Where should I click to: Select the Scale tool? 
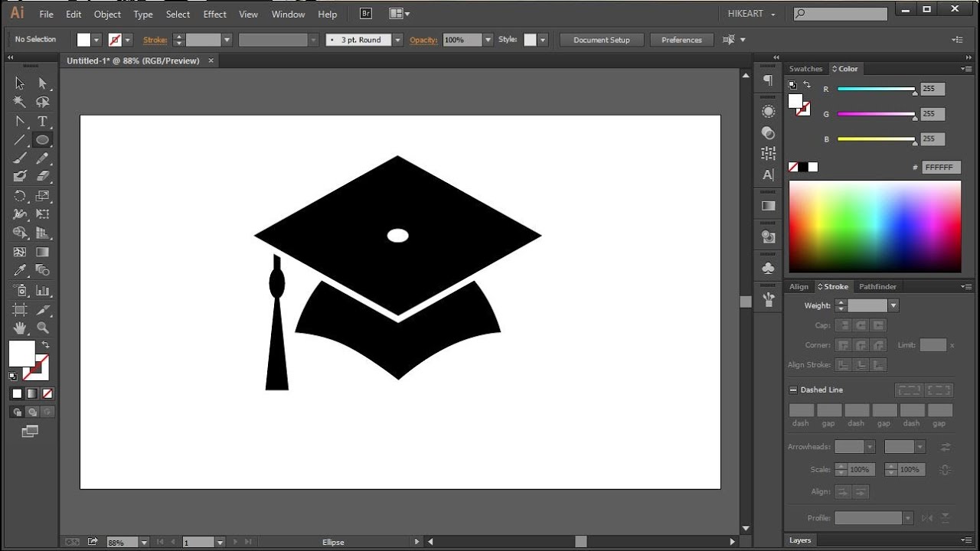[x=43, y=196]
